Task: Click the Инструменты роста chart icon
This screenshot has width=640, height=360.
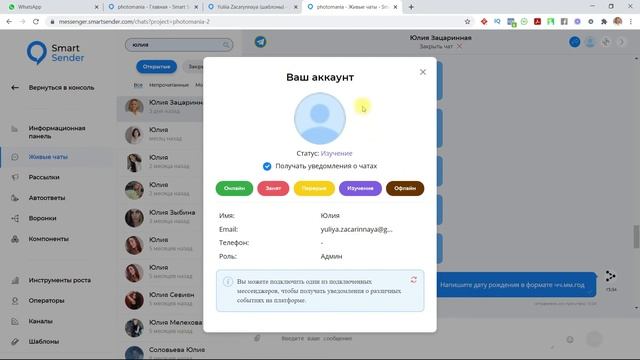Action: click(x=15, y=280)
